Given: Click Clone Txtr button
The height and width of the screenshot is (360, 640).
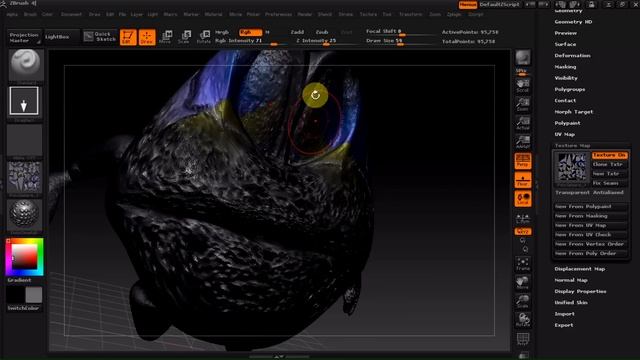Looking at the screenshot, I should coord(609,164).
